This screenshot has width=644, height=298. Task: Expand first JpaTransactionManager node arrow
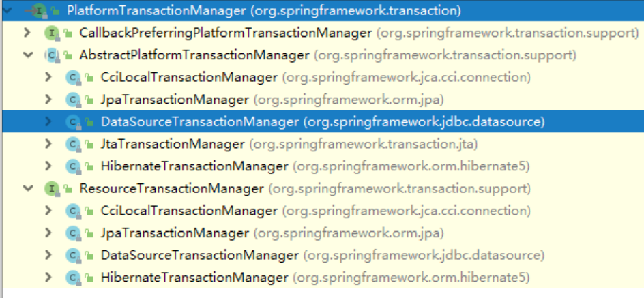[x=48, y=100]
